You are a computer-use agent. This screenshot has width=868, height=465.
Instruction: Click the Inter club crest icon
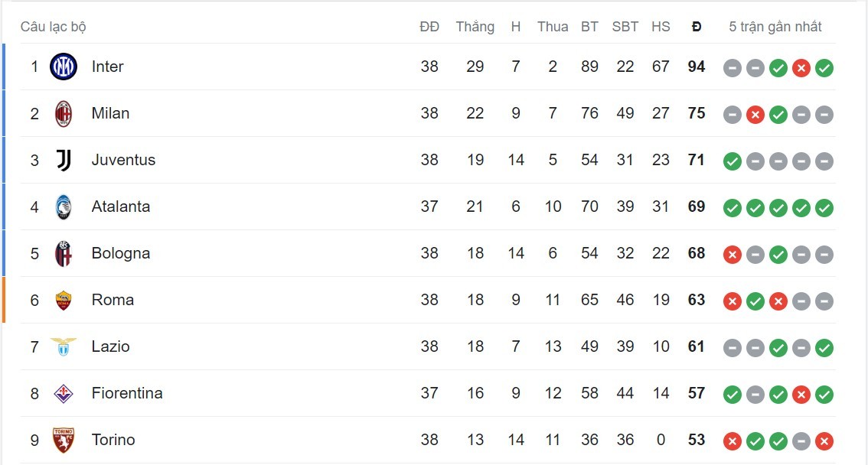[x=64, y=67]
